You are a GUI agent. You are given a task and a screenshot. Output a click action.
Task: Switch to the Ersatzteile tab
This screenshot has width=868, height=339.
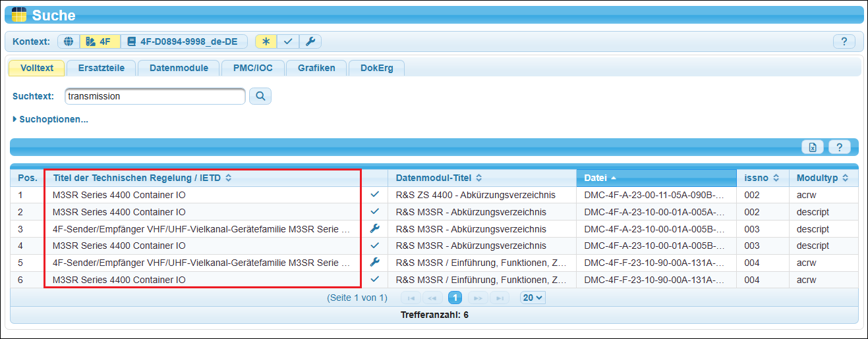(101, 68)
